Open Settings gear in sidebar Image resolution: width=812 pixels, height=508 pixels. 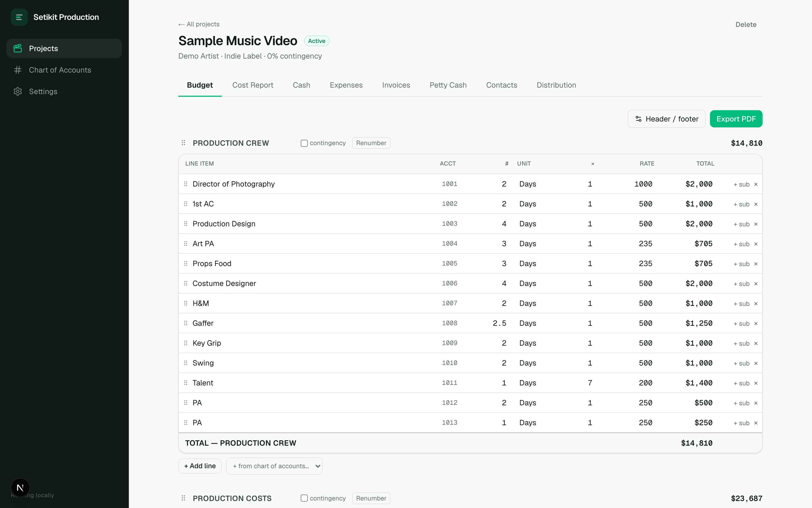tap(18, 91)
